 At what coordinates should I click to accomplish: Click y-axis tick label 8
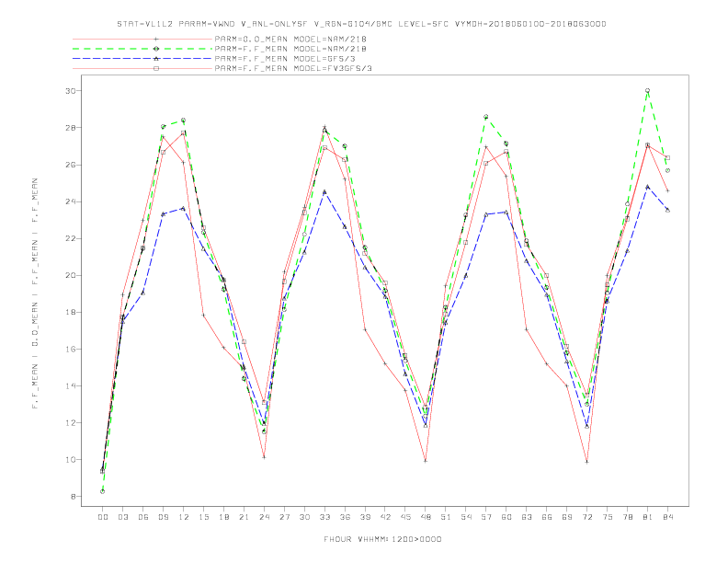73,497
